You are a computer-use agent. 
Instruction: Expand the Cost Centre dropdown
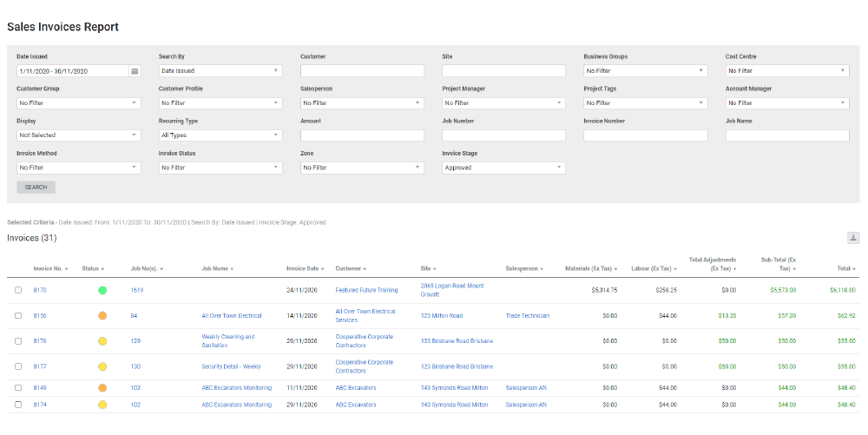(x=787, y=71)
